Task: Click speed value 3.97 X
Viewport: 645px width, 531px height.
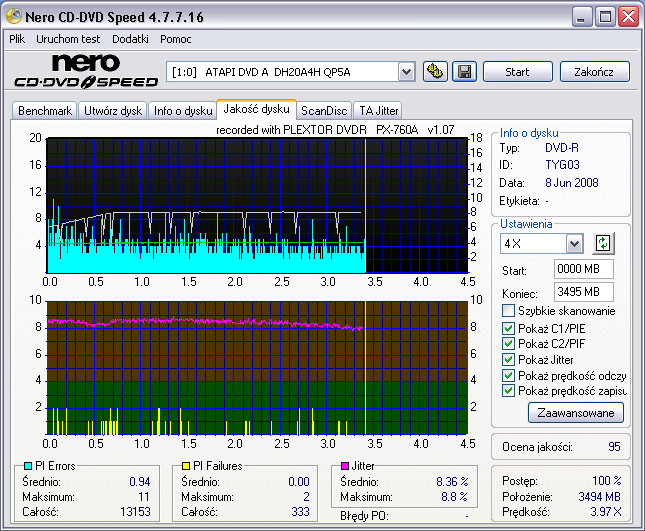Action: click(x=606, y=512)
